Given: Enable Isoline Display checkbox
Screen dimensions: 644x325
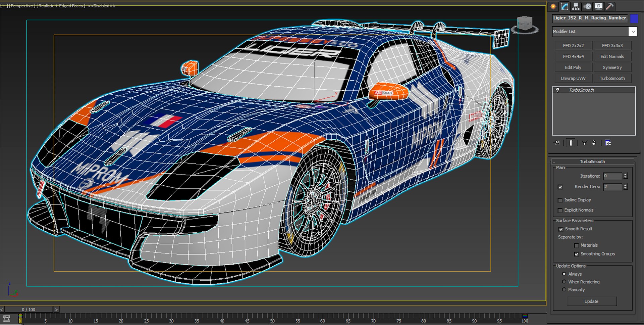Looking at the screenshot, I should [x=560, y=200].
